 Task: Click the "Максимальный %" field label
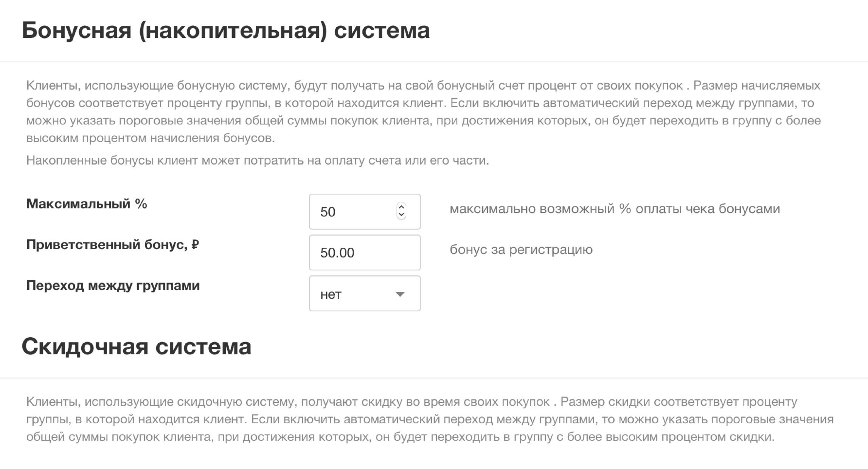coord(87,204)
